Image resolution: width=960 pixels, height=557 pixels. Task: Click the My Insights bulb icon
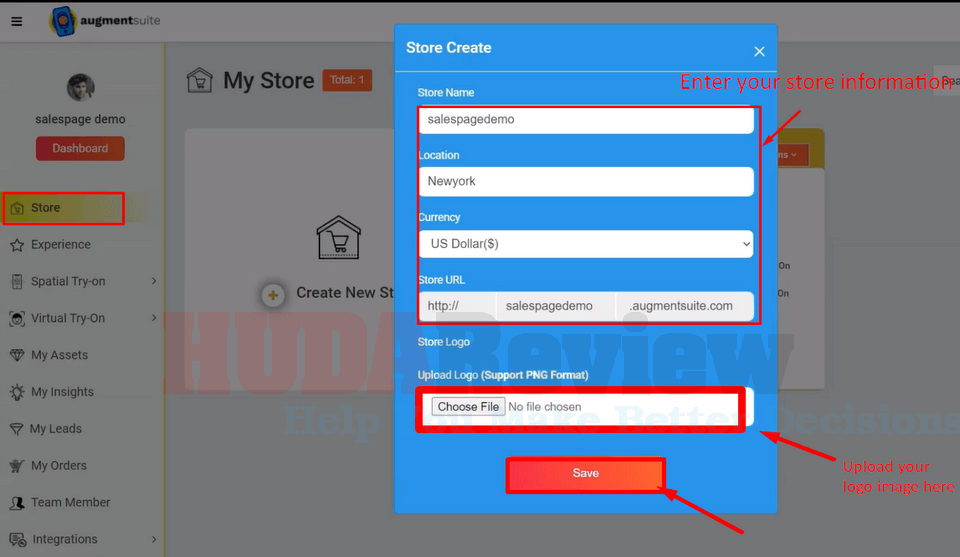[17, 392]
